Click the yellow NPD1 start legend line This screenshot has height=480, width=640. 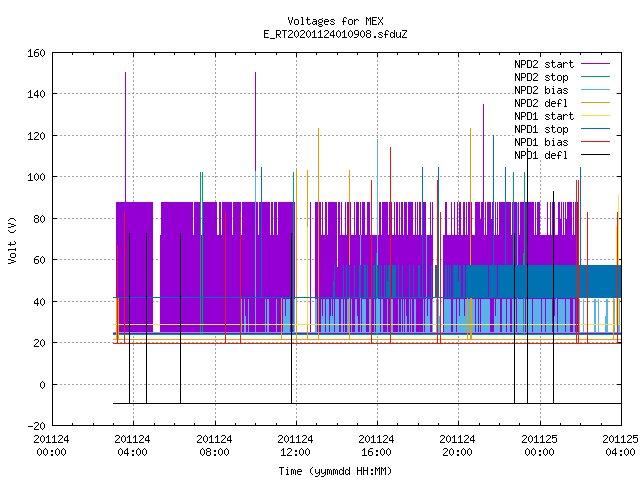595,116
